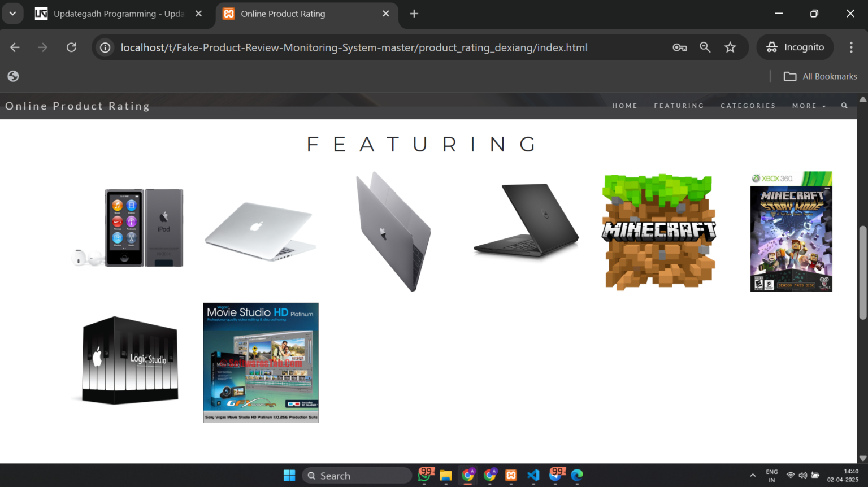The height and width of the screenshot is (487, 868).
Task: Open XAMPP from the taskbar
Action: point(511,475)
